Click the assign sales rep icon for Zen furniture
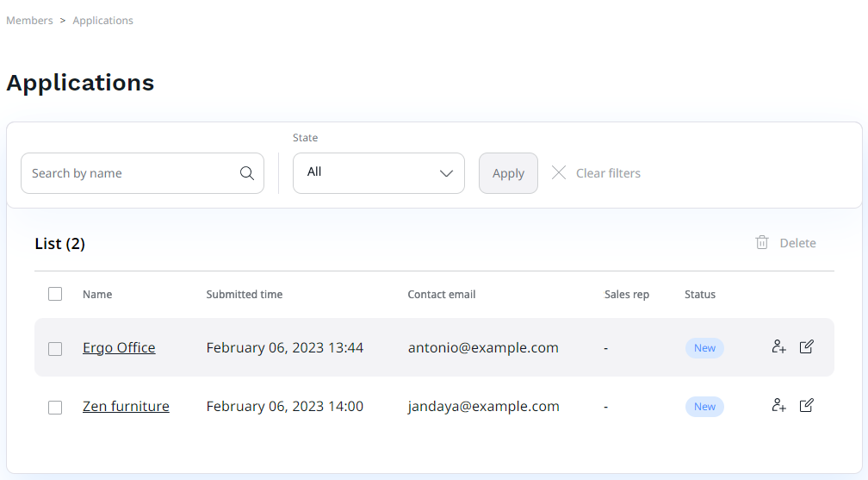The width and height of the screenshot is (868, 480). coord(778,406)
